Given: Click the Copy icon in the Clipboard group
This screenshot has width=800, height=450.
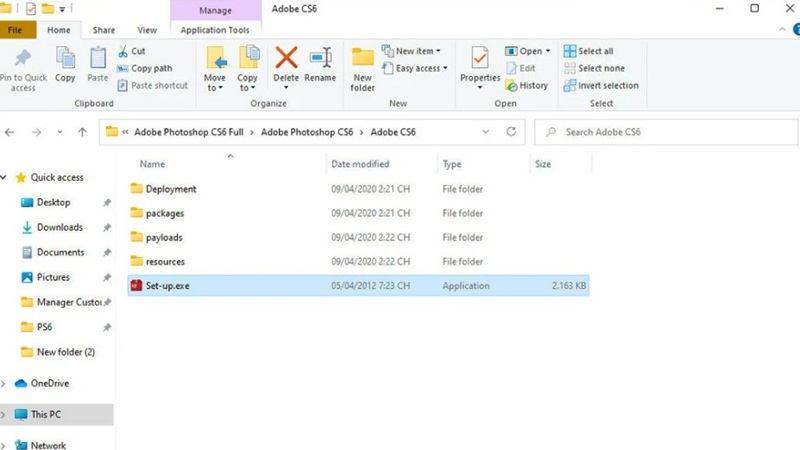Looking at the screenshot, I should [x=65, y=62].
